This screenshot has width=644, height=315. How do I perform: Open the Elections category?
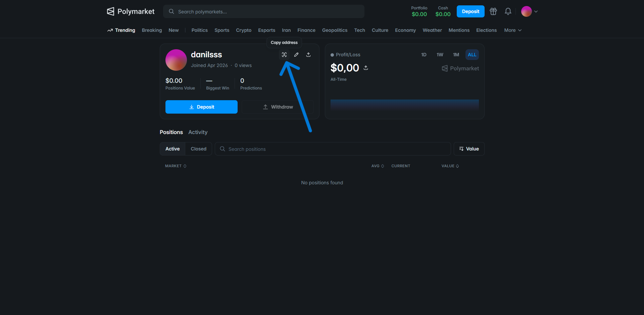coord(486,30)
